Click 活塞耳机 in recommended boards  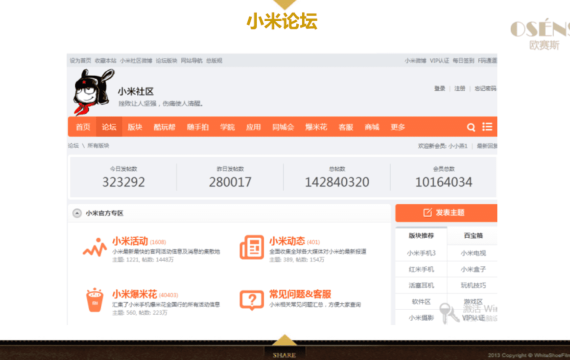click(x=421, y=285)
